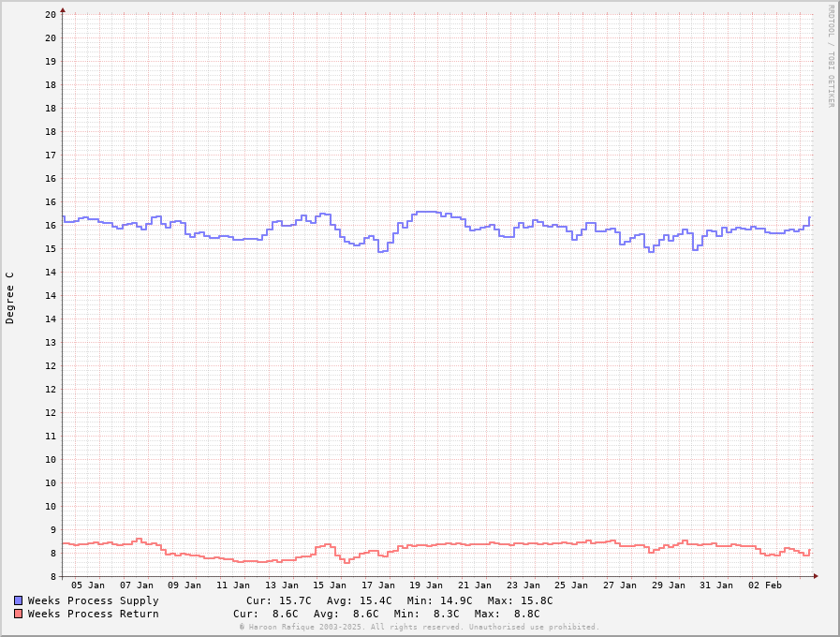Click the Min: 8.3C return value

pyautogui.click(x=427, y=614)
